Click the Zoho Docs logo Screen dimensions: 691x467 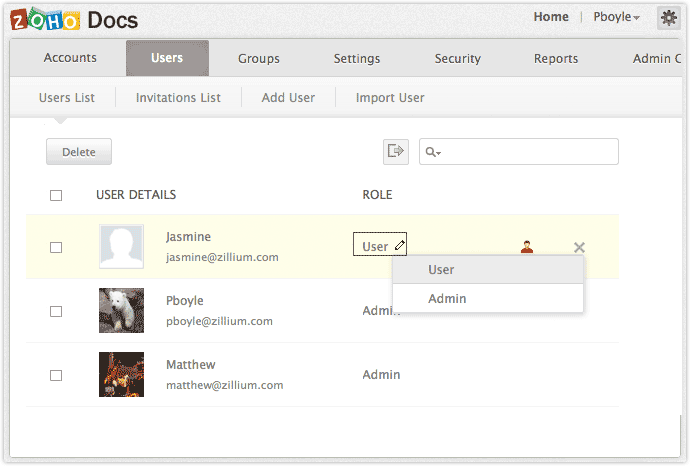point(73,19)
